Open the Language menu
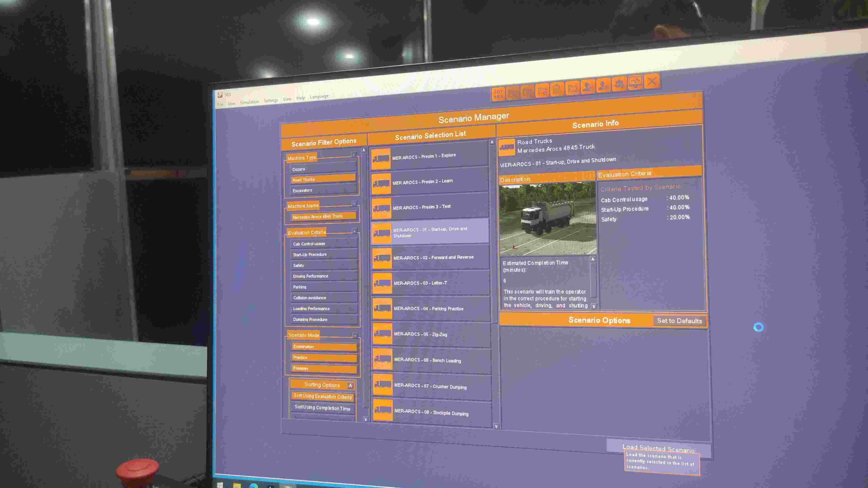Viewport: 868px width, 488px height. (x=319, y=96)
